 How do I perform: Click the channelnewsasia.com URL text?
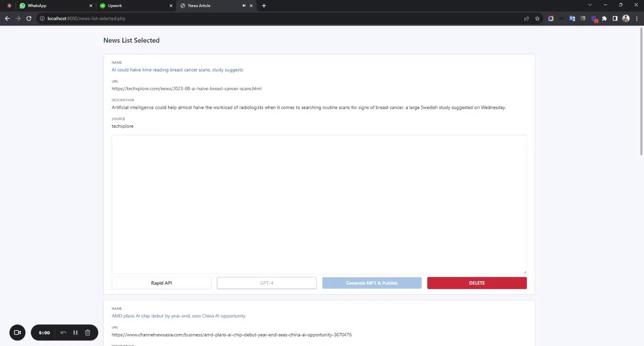coord(231,335)
